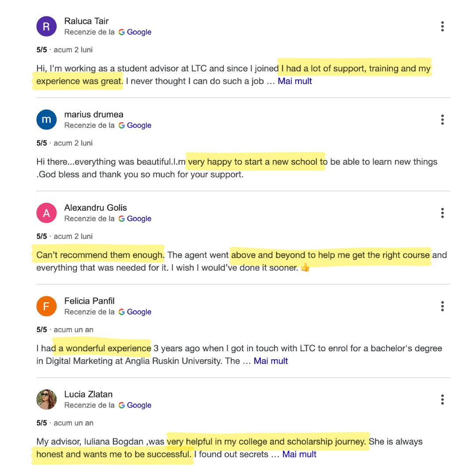Expand Lucia Zlatan's review with Mai mult
The image size is (476, 476).
299,454
